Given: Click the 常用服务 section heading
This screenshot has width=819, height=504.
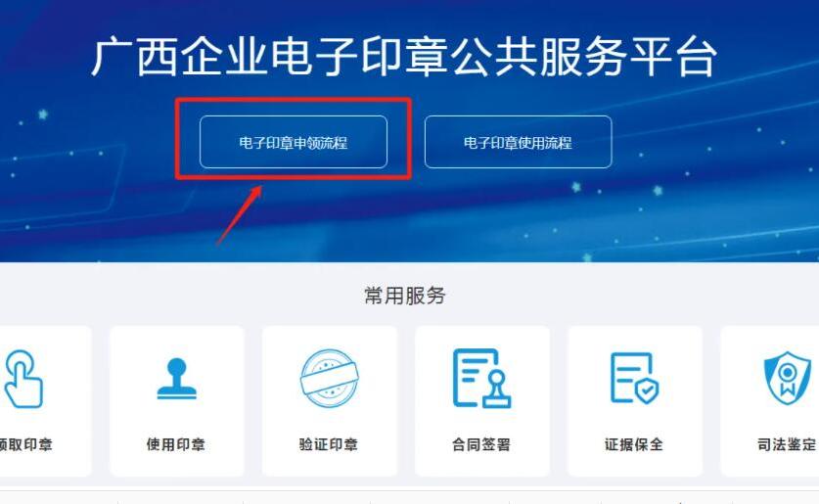Looking at the screenshot, I should 405,296.
